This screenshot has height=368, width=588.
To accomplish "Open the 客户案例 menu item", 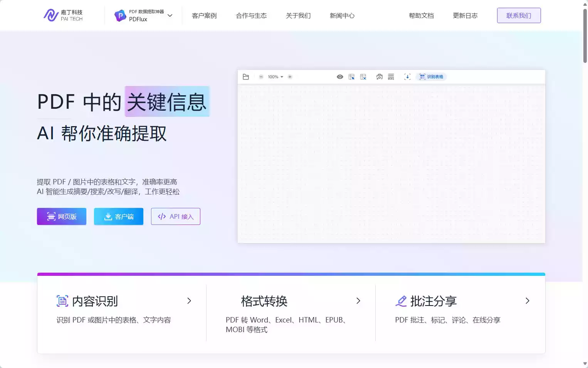I will [205, 15].
